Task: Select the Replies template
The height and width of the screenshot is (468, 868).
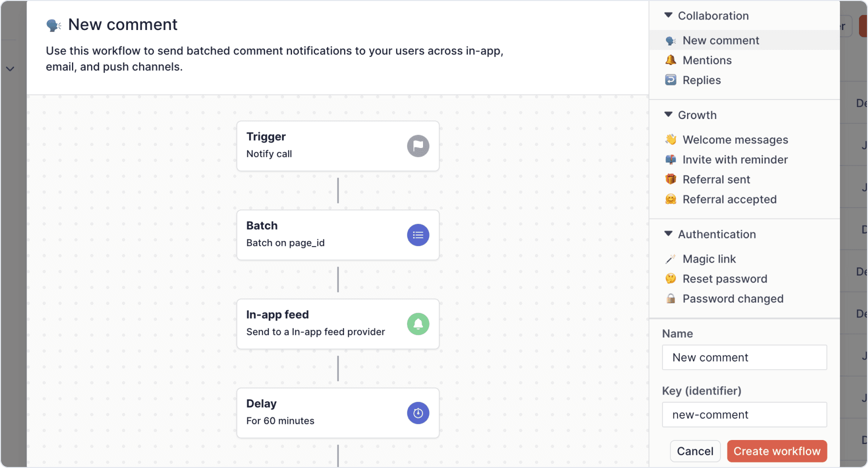Action: click(701, 80)
